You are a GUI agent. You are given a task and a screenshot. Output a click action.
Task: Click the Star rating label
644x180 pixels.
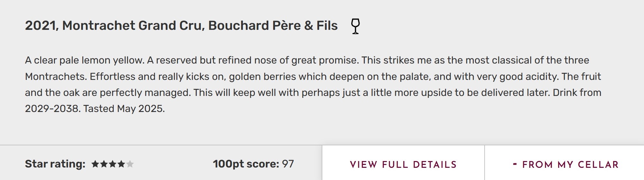pyautogui.click(x=55, y=164)
